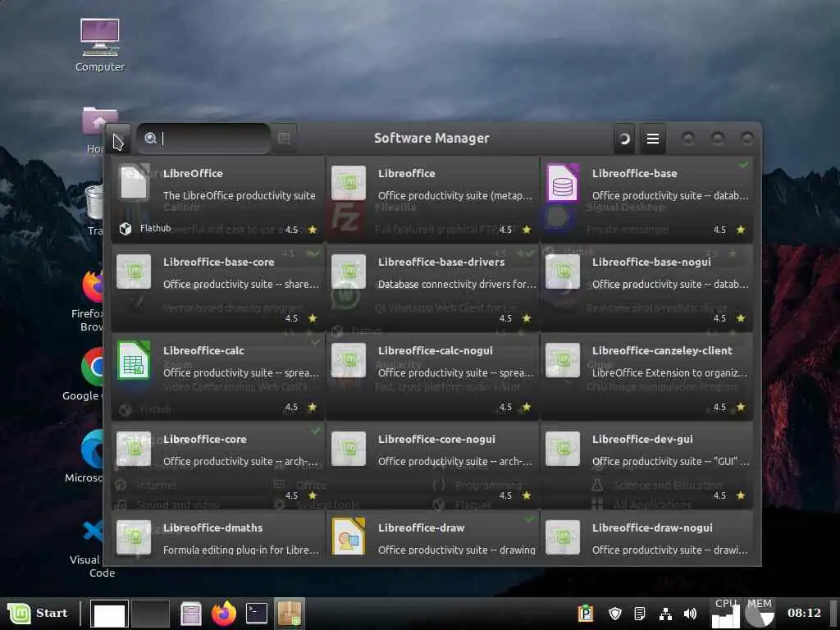The width and height of the screenshot is (840, 630).
Task: Select the Libreoffice-calc-nogui package icon
Action: (x=348, y=360)
